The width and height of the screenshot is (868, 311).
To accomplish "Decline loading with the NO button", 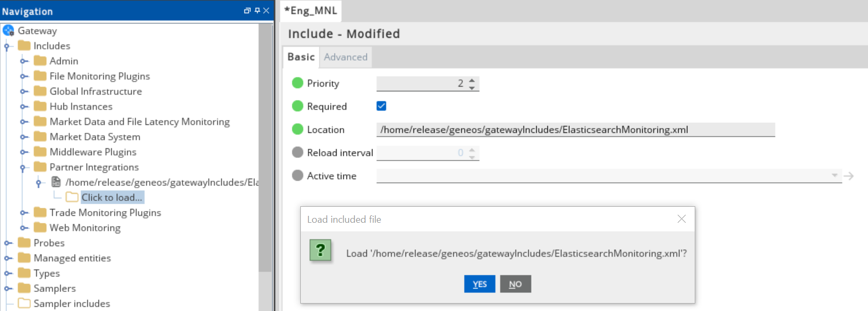I will click(515, 284).
